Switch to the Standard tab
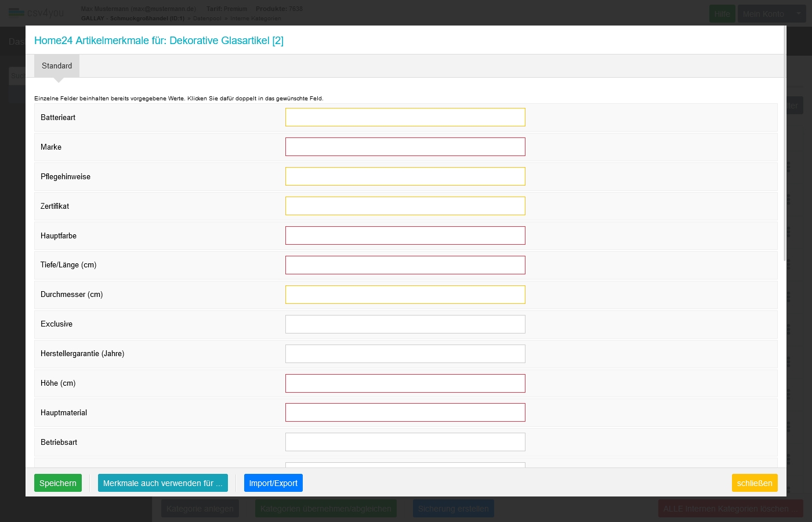812x522 pixels. point(57,66)
